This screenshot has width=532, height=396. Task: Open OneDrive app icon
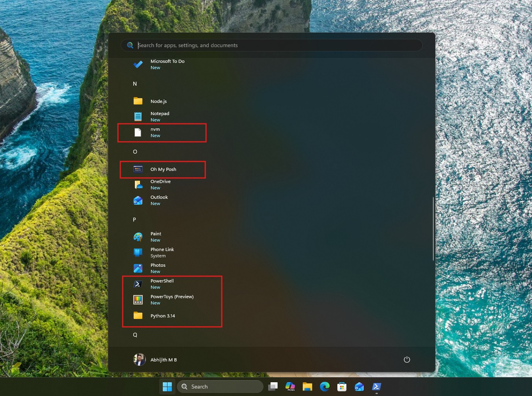coord(138,185)
